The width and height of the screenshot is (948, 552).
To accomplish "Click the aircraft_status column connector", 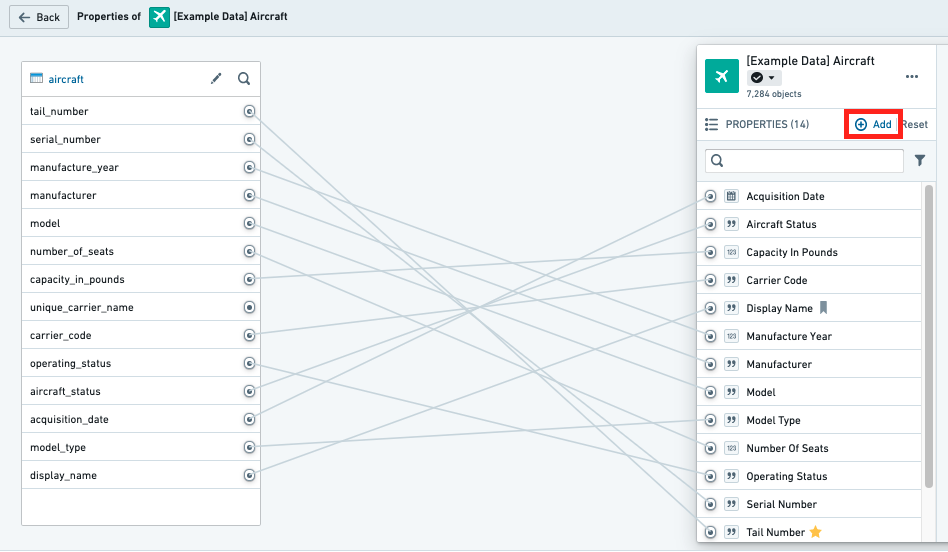I will (249, 391).
